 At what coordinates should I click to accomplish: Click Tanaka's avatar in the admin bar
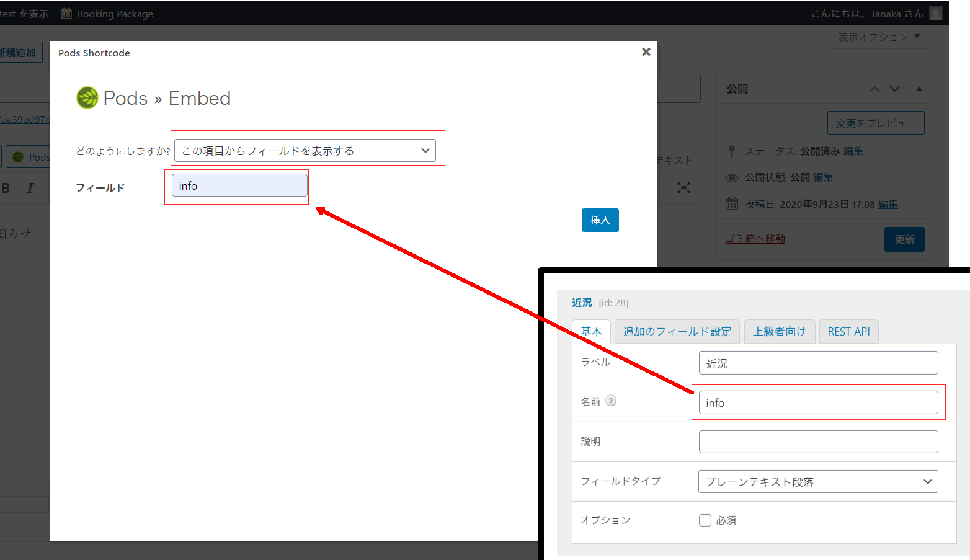[x=935, y=13]
